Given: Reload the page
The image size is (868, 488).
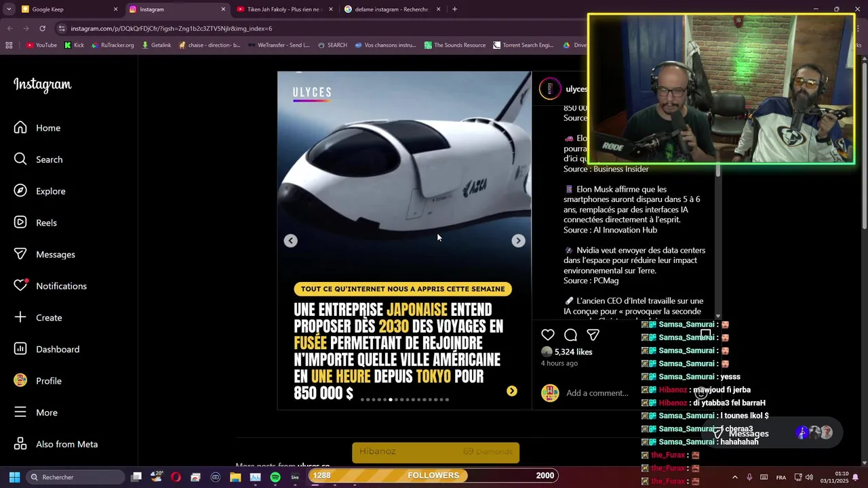Looking at the screenshot, I should (x=42, y=28).
